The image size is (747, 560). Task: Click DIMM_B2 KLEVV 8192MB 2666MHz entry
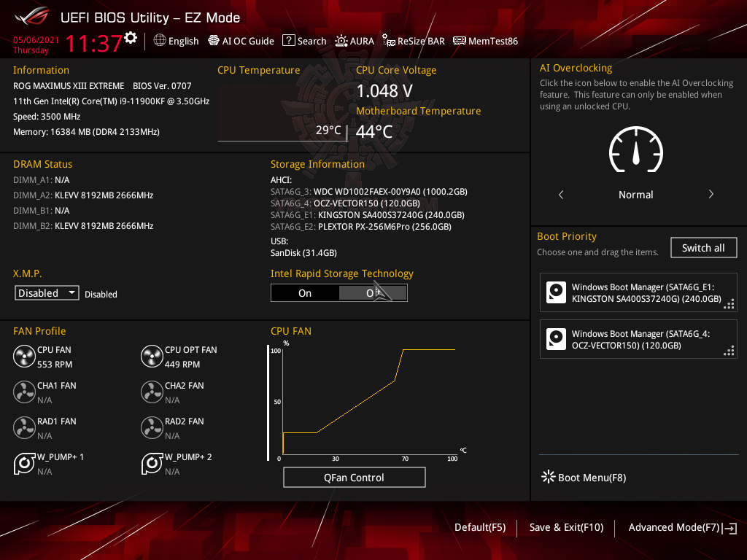coord(83,226)
